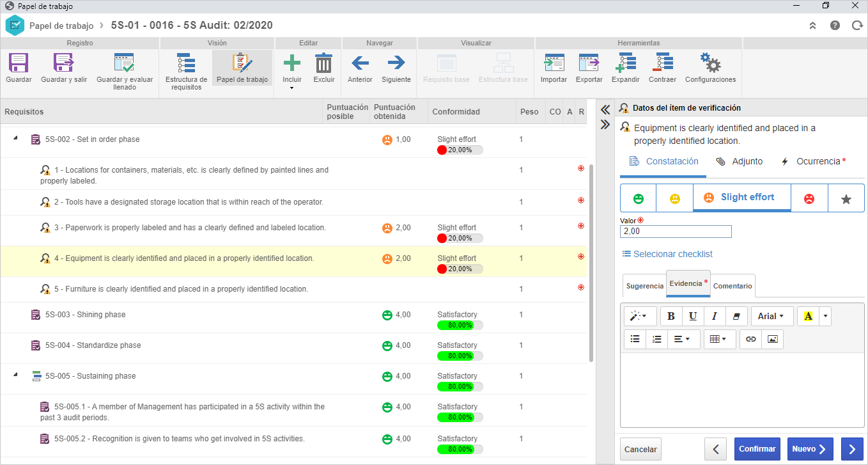This screenshot has width=868, height=465.
Task: Click the yellow highlight color A swatch
Action: click(808, 316)
